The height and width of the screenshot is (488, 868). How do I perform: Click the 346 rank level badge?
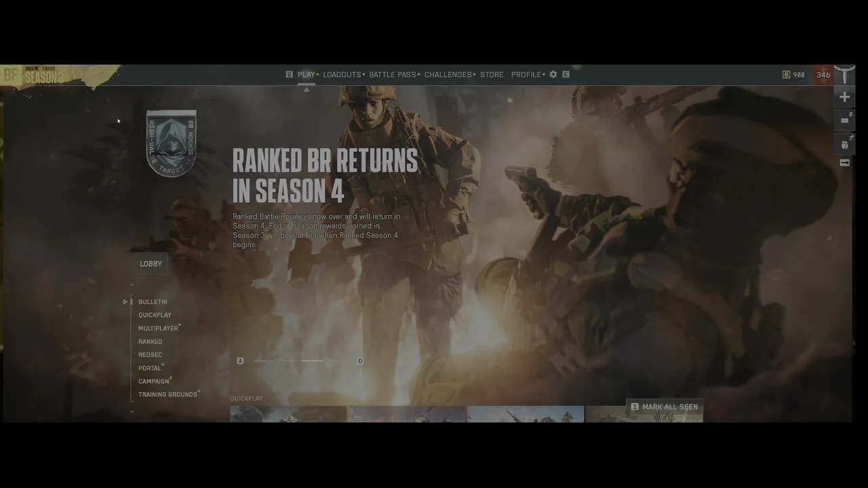(823, 75)
